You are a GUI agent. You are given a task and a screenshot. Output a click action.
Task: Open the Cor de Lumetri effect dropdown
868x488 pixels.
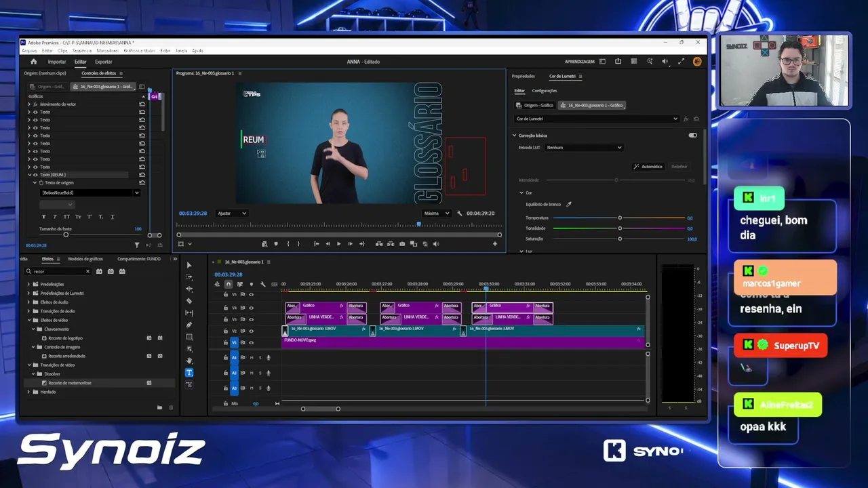pos(597,119)
